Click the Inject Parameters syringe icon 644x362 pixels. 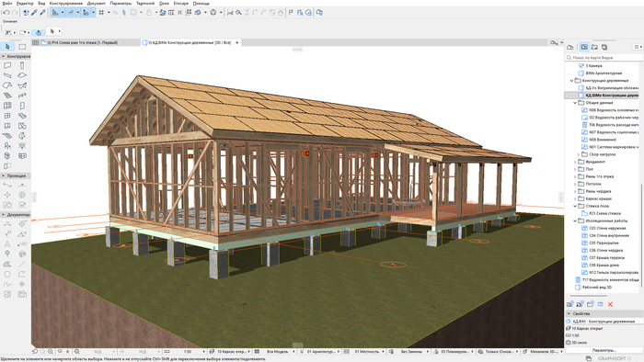point(42,13)
